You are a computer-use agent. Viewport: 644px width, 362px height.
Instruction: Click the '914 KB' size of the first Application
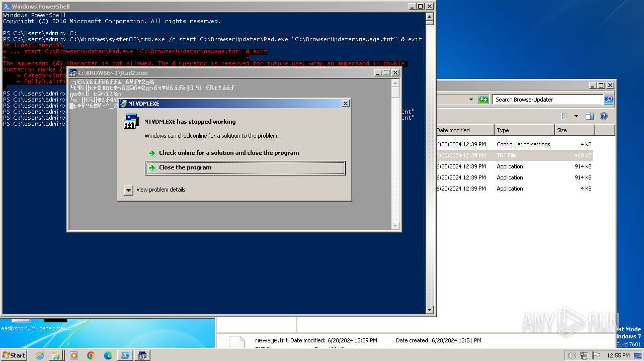[583, 166]
